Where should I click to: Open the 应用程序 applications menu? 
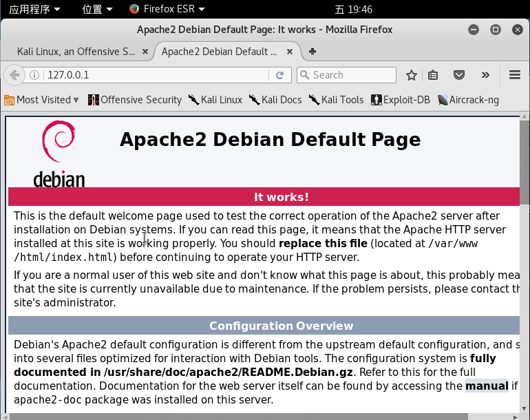click(x=34, y=9)
